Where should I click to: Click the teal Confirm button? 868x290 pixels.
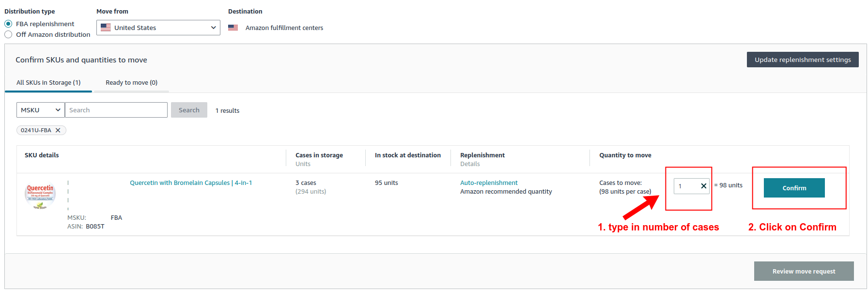(794, 188)
